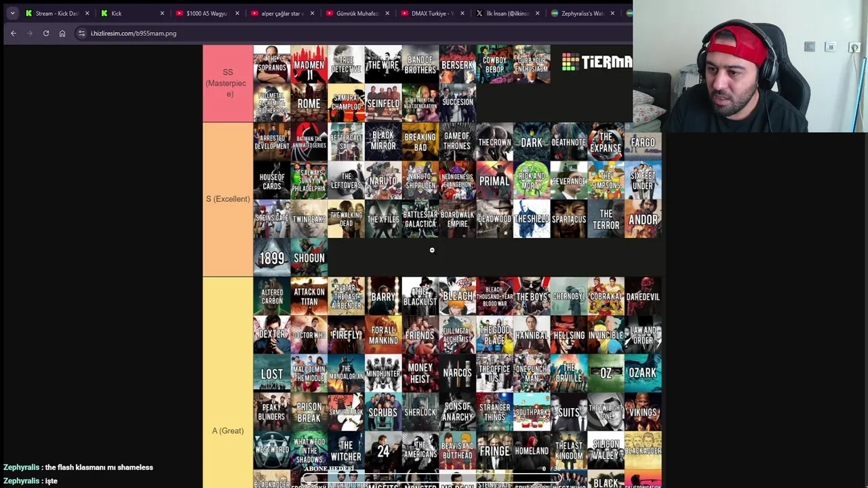Select the Mad Men thumbnail
The image size is (868, 488).
[x=309, y=64]
